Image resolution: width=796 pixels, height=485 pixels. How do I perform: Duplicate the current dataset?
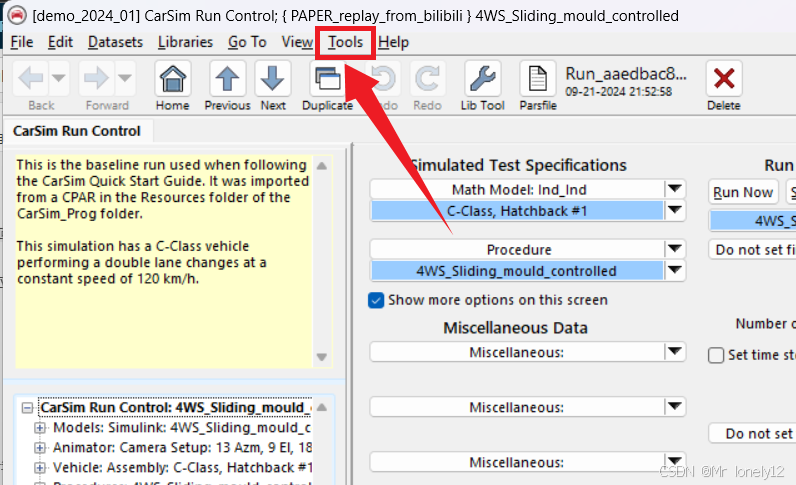pyautogui.click(x=328, y=78)
